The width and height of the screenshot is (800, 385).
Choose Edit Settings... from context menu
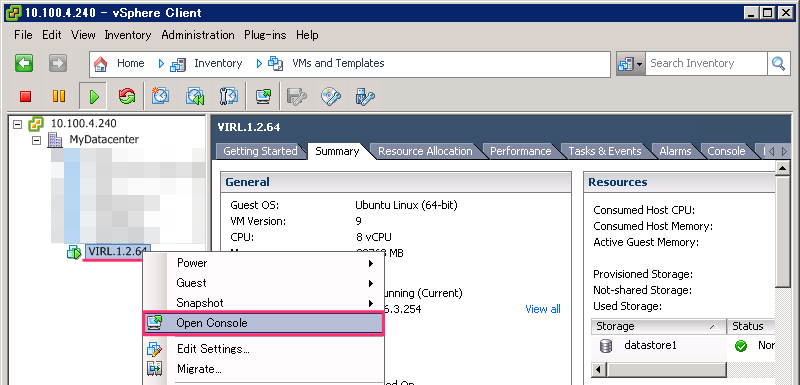pyautogui.click(x=213, y=349)
